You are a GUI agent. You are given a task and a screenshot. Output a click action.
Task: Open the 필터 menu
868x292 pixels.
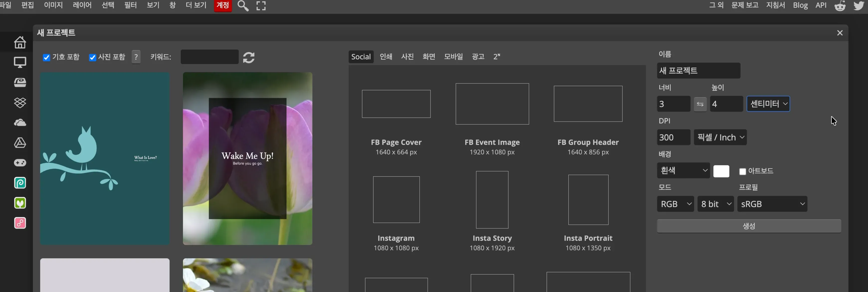130,5
